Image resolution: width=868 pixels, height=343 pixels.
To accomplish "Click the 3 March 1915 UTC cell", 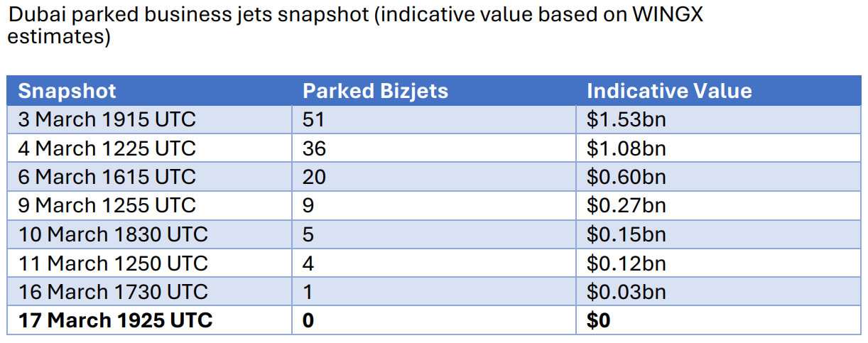I will pyautogui.click(x=107, y=119).
